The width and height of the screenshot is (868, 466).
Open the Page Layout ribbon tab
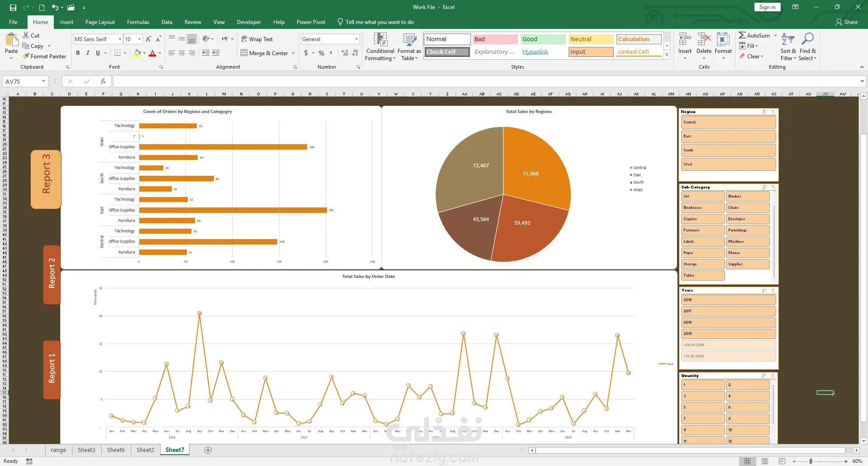pos(100,22)
